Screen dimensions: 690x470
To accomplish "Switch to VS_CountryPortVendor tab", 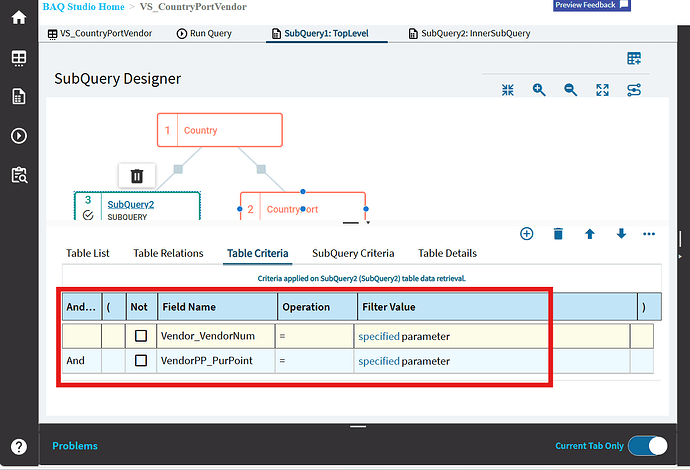I will pyautogui.click(x=100, y=33).
